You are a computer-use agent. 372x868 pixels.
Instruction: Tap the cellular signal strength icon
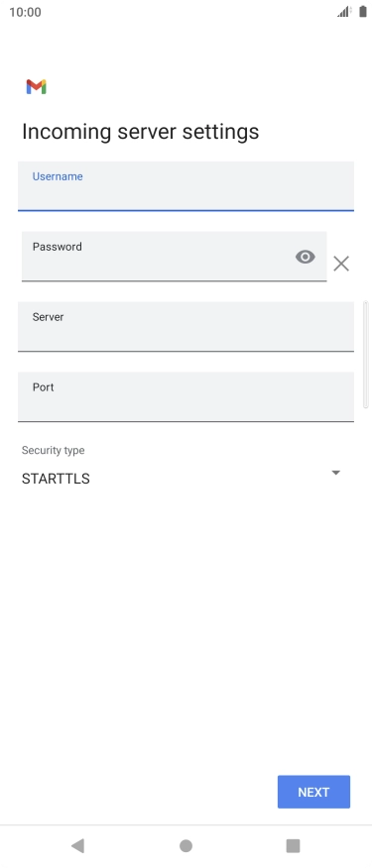click(344, 12)
